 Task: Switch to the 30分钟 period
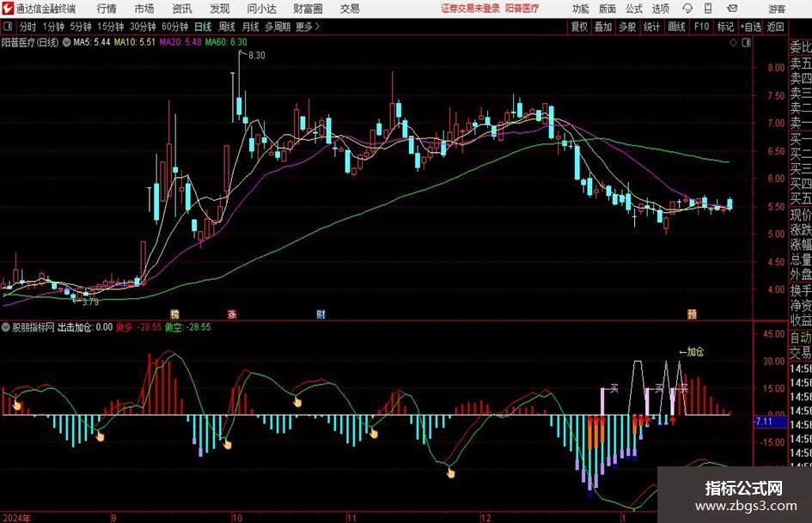[143, 27]
